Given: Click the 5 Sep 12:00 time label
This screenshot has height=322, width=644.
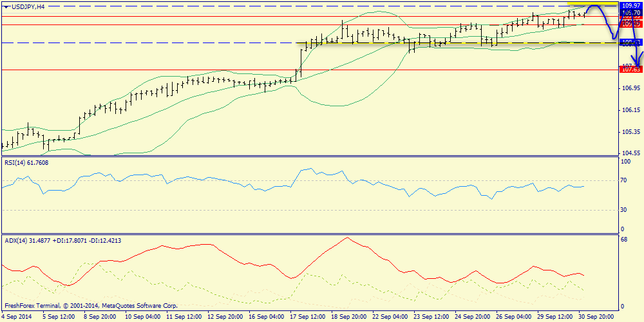Looking at the screenshot, I should coord(58,317).
